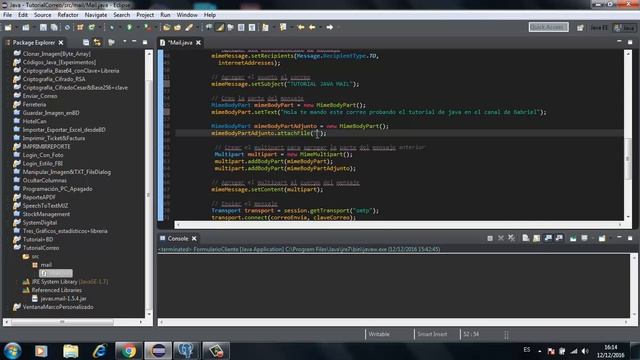Open the Project menu
The width and height of the screenshot is (640, 360).
(145, 15)
